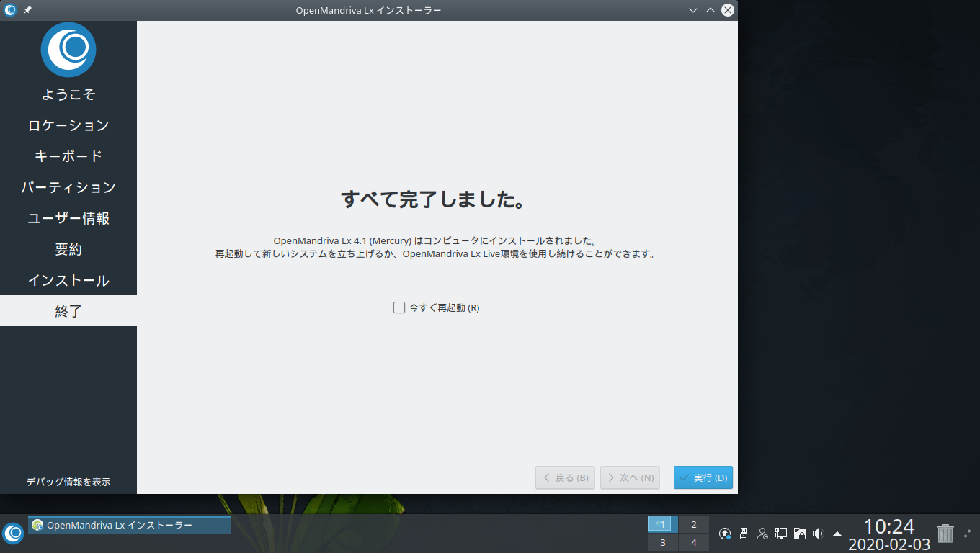The width and height of the screenshot is (980, 553).
Task: Click the window menu icon in the title bar
Action: [10, 10]
